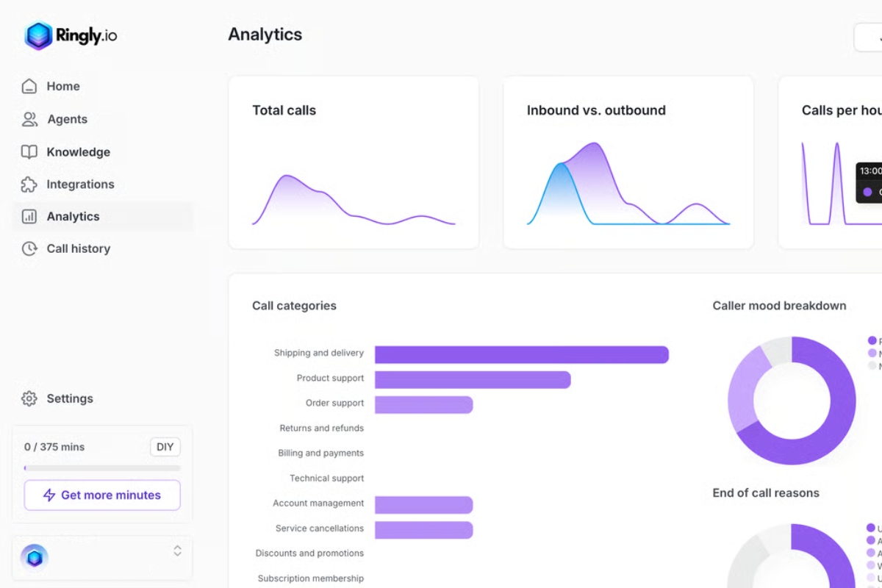The width and height of the screenshot is (882, 588).
Task: Click the Agents people icon
Action: 29,119
